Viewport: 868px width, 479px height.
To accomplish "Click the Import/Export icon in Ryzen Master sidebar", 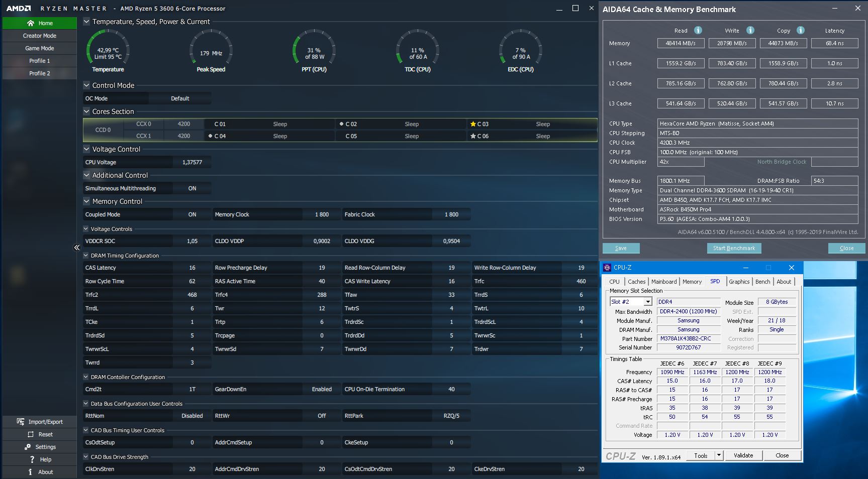I will tap(21, 422).
